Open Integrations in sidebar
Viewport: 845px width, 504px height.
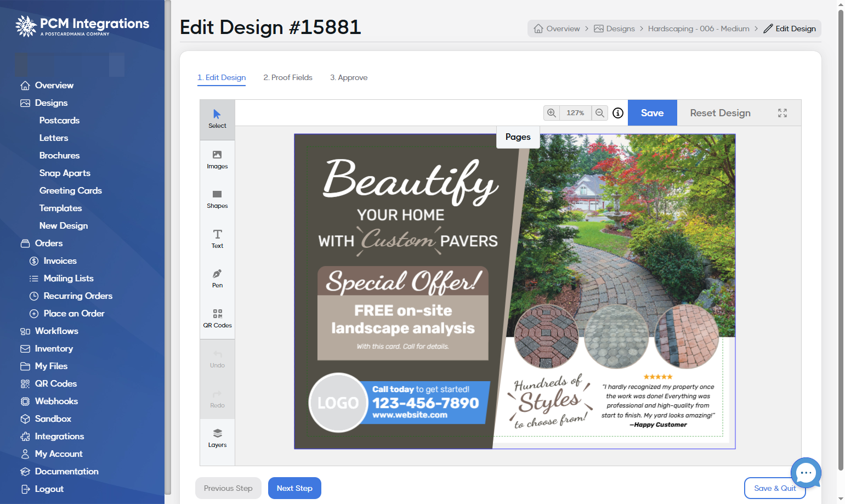(x=59, y=436)
